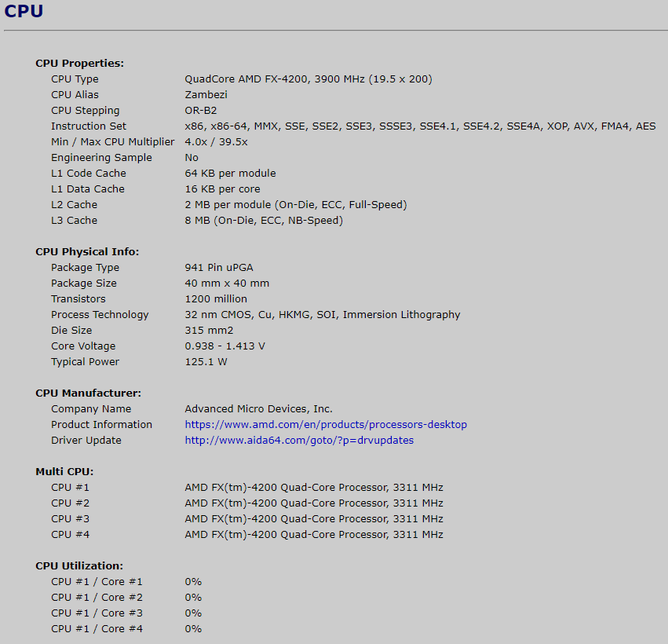Click the Product Information label
This screenshot has height=644, width=668.
(x=101, y=425)
